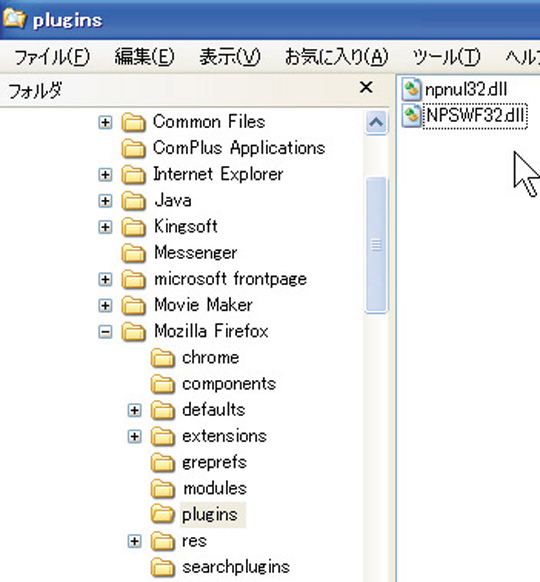Select the modules folder label
540x582 pixels.
[215, 488]
